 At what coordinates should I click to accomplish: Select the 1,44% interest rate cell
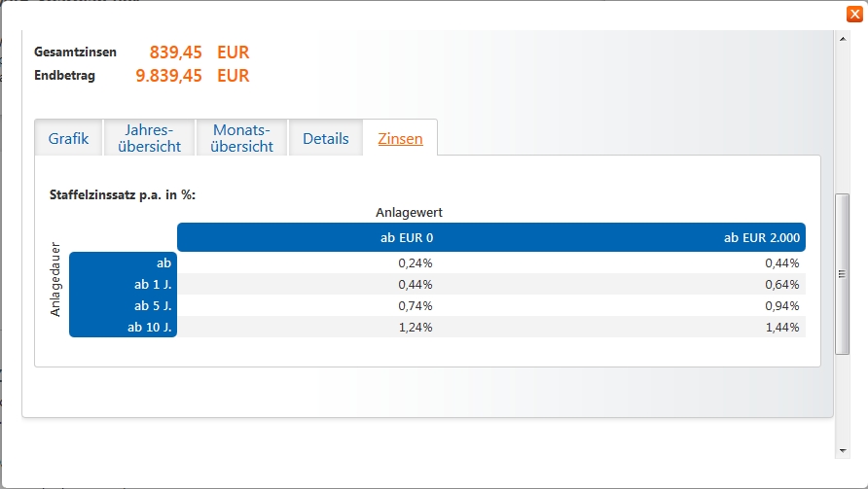coord(781,327)
